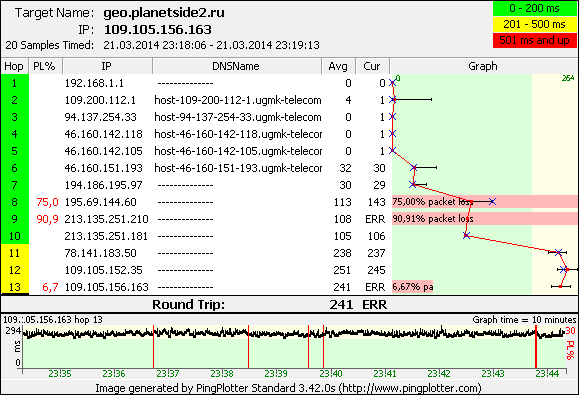Click the 6,67% pa graph label
Screen dimensions: 579x395
(x=412, y=287)
